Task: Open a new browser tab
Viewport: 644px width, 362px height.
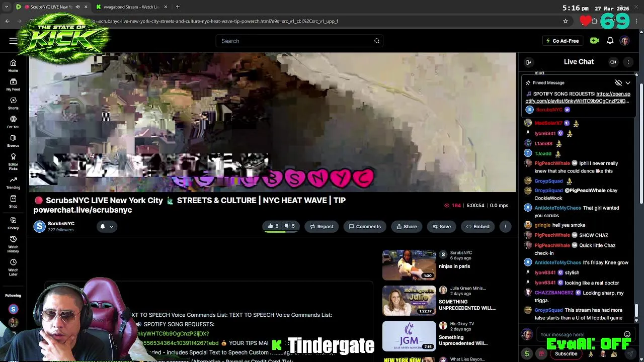Action: click(x=178, y=7)
